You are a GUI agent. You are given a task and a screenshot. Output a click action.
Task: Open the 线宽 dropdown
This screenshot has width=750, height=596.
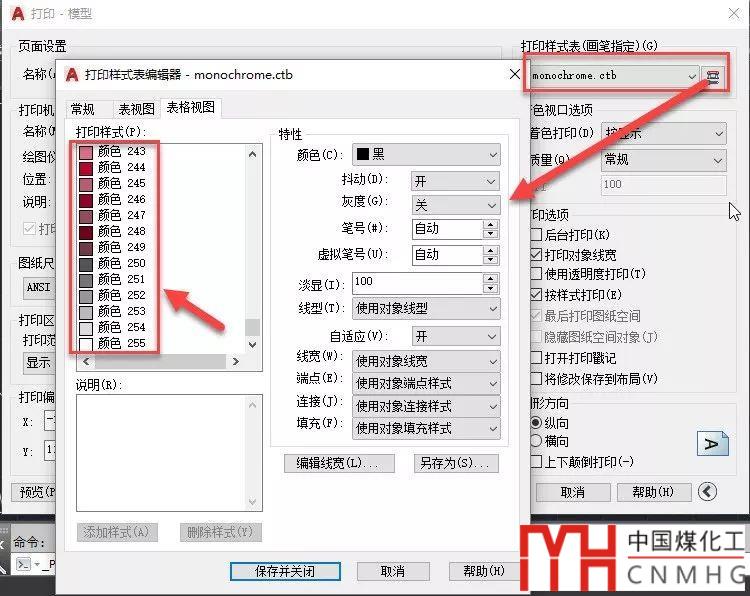[x=426, y=361]
